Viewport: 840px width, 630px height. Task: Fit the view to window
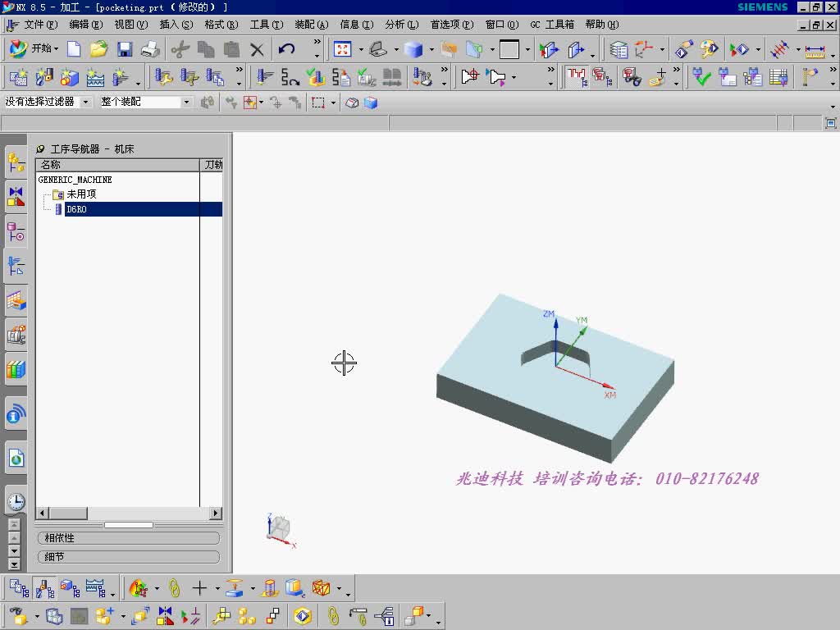(342, 49)
